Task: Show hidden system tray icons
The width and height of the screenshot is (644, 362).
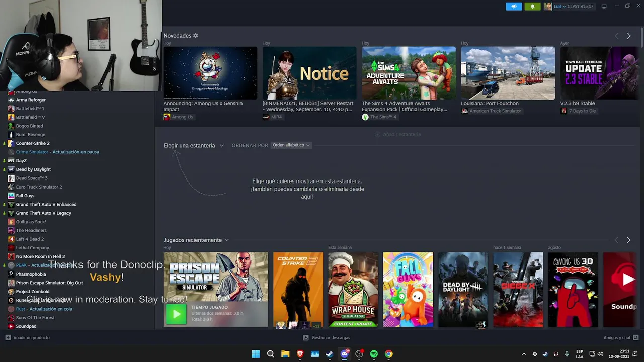Action: click(x=524, y=354)
